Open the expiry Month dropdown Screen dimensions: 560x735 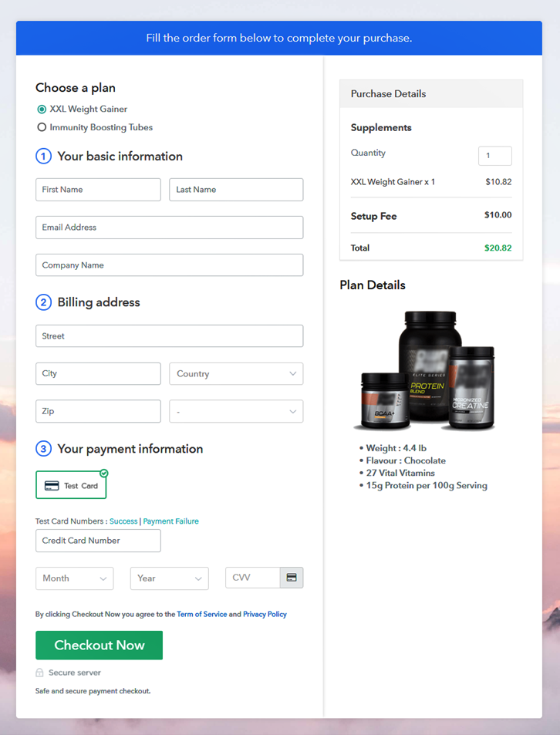pyautogui.click(x=74, y=578)
